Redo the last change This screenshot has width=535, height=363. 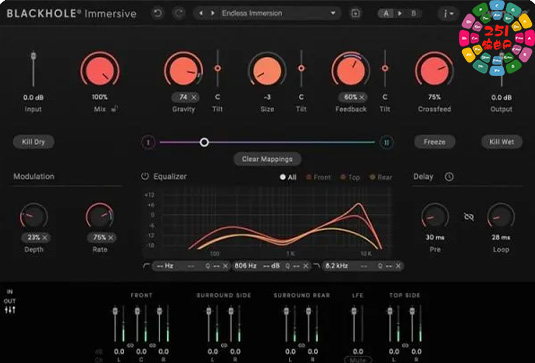pos(179,13)
